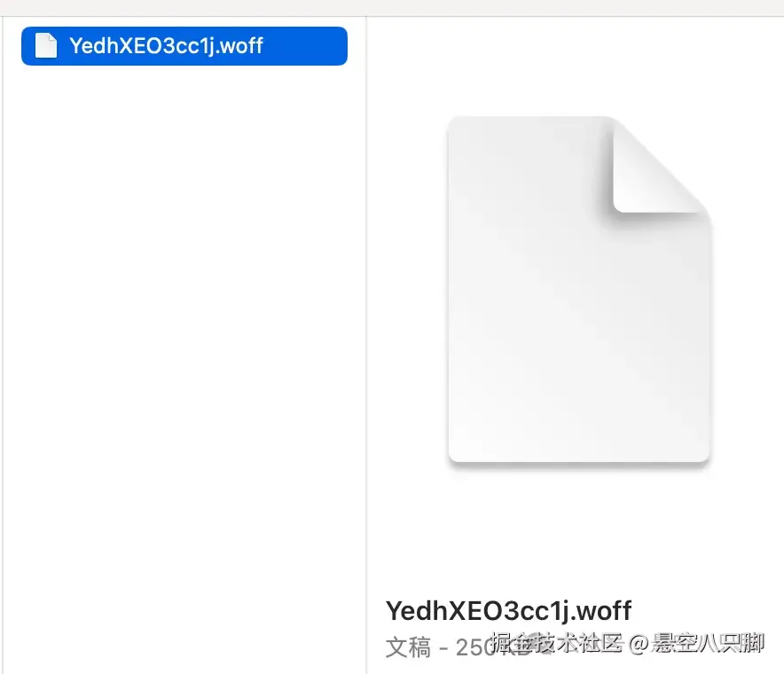The width and height of the screenshot is (784, 674).
Task: Click the large document preview icon
Action: click(579, 289)
